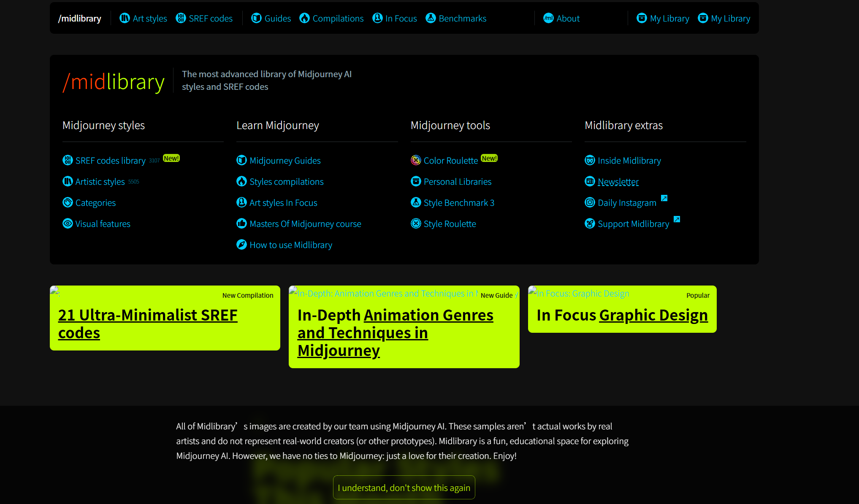
Task: Click the Inside Midlibrary cat icon
Action: click(x=590, y=160)
